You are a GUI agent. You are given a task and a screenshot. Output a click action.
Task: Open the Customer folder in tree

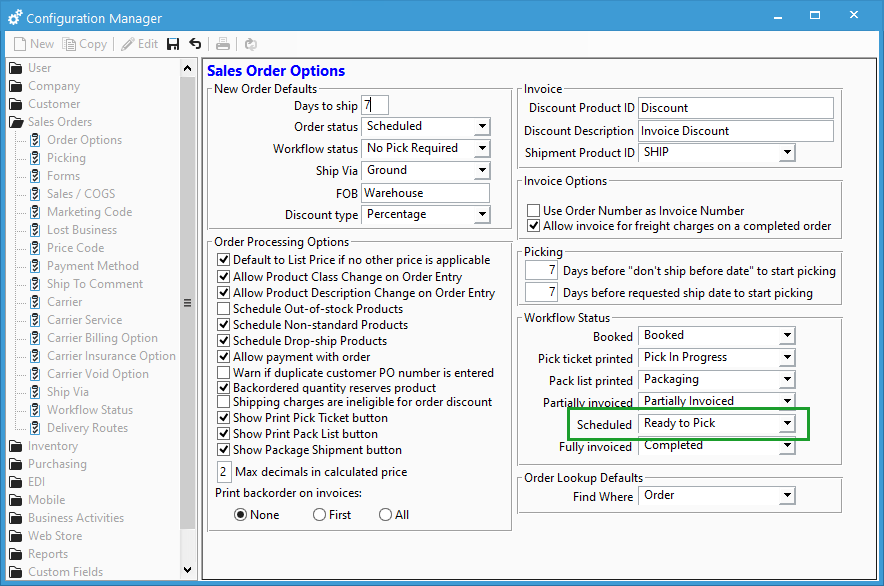(45, 104)
